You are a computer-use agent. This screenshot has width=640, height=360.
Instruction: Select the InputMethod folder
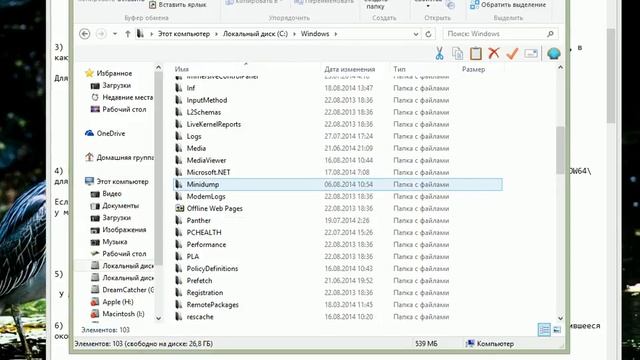point(207,100)
